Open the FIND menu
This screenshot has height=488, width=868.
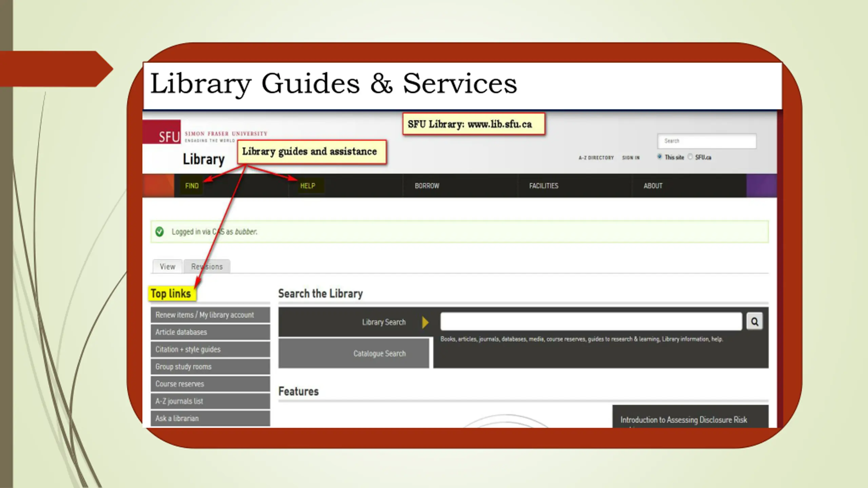pyautogui.click(x=192, y=186)
